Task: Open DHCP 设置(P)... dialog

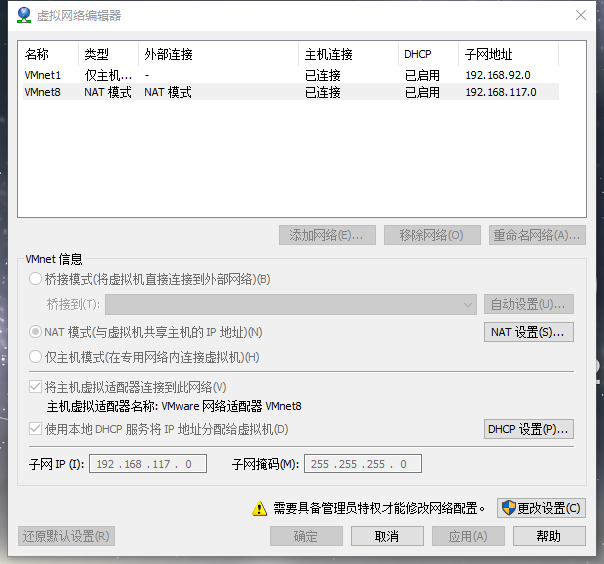Action: [529, 429]
